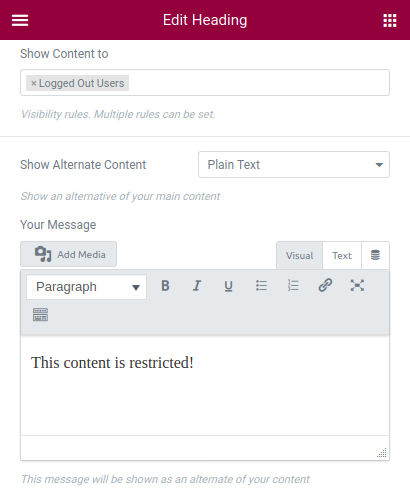Insert a bulleted list
Screen dimensions: 410x492
pyautogui.click(x=261, y=286)
